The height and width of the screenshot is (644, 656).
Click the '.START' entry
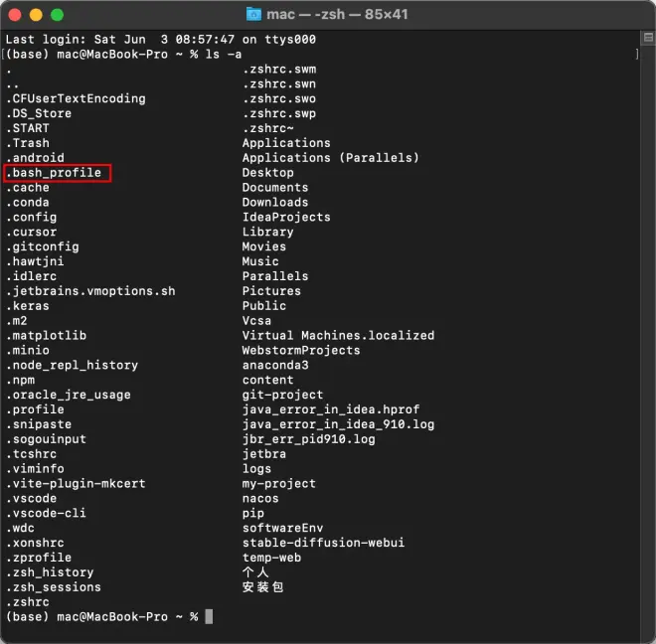point(28,128)
